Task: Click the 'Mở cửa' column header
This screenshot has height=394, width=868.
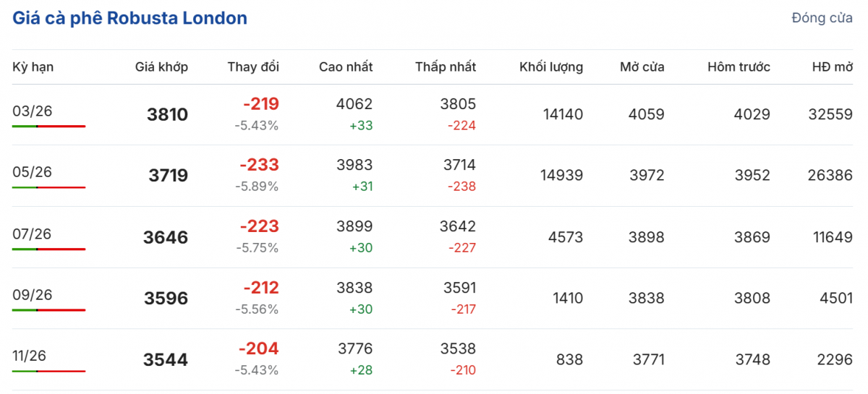Action: pos(642,67)
